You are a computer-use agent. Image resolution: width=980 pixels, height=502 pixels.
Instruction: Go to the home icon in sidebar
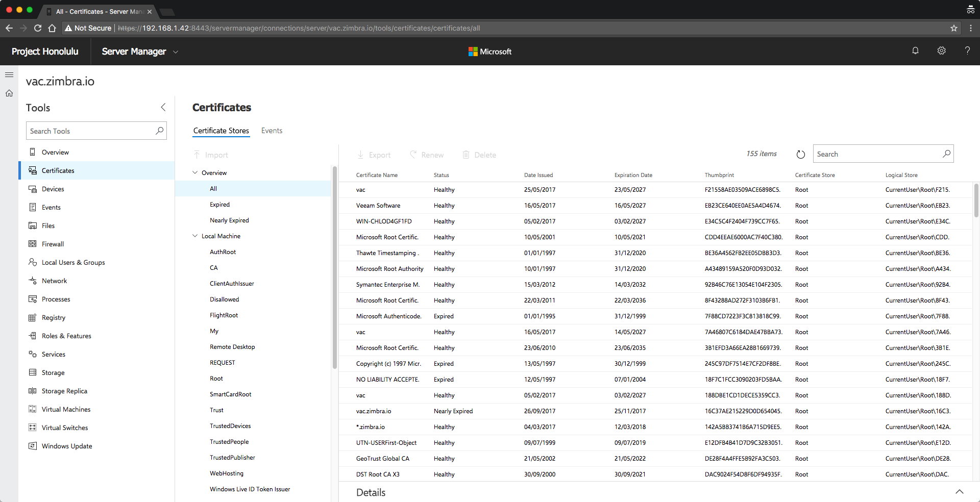pyautogui.click(x=9, y=93)
